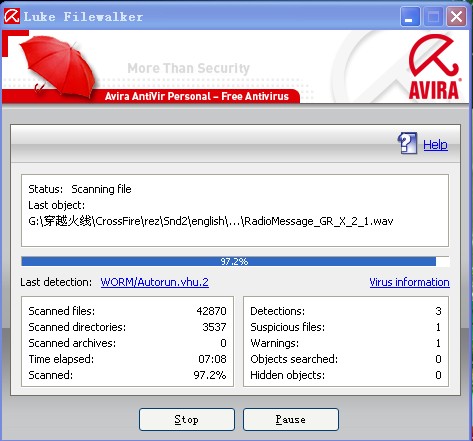Click the Scanned directories value 3537

pos(214,327)
